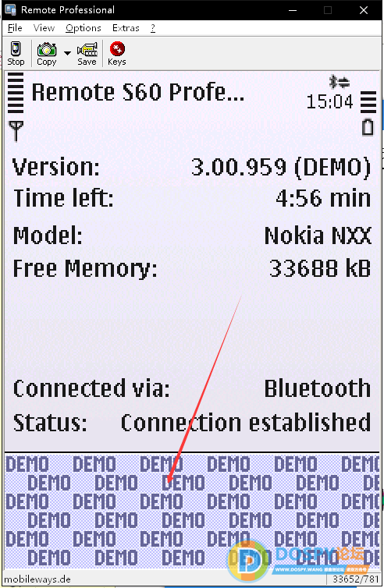384x588 pixels.
Task: Open the Options menu
Action: click(84, 28)
